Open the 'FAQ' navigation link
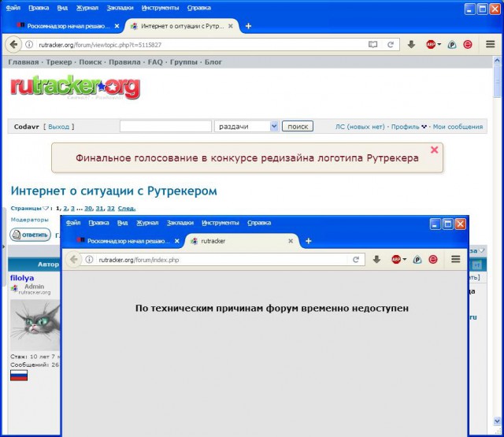The width and height of the screenshot is (504, 437). click(x=155, y=62)
